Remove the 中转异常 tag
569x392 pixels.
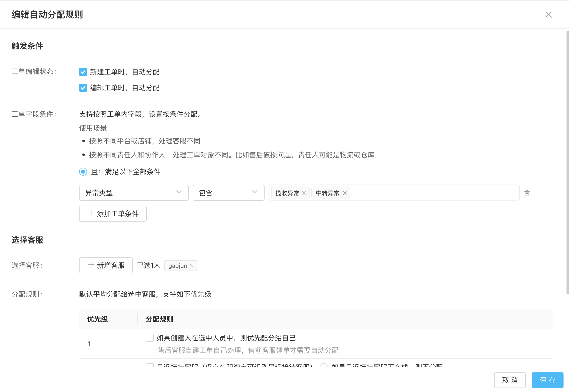click(x=344, y=193)
